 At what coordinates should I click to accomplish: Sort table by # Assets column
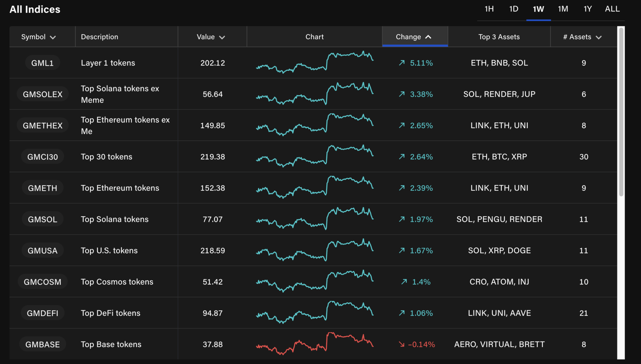point(582,37)
